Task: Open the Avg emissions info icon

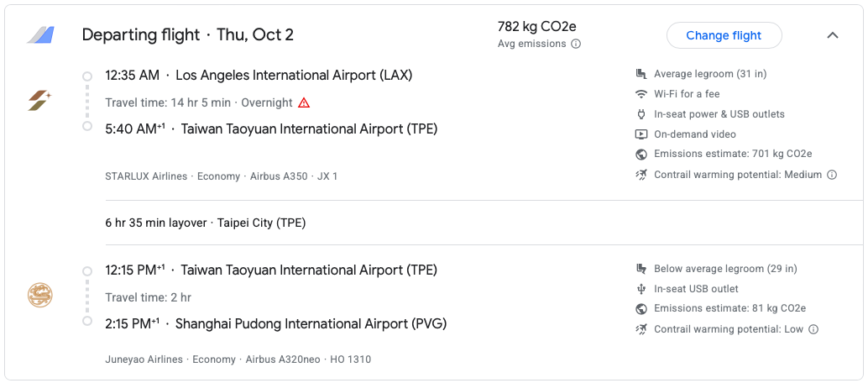Action: coord(576,44)
